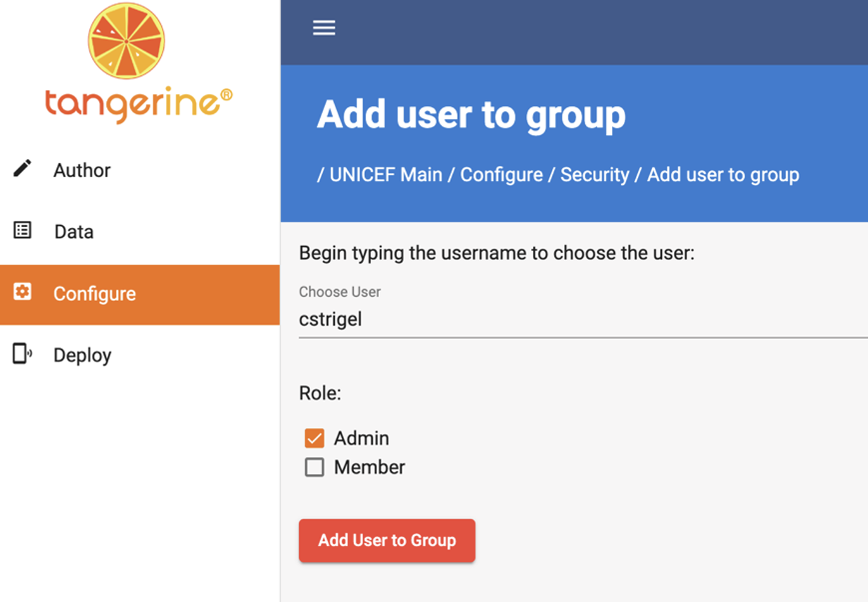Click the list icon beside Data
868x602 pixels.
click(23, 230)
